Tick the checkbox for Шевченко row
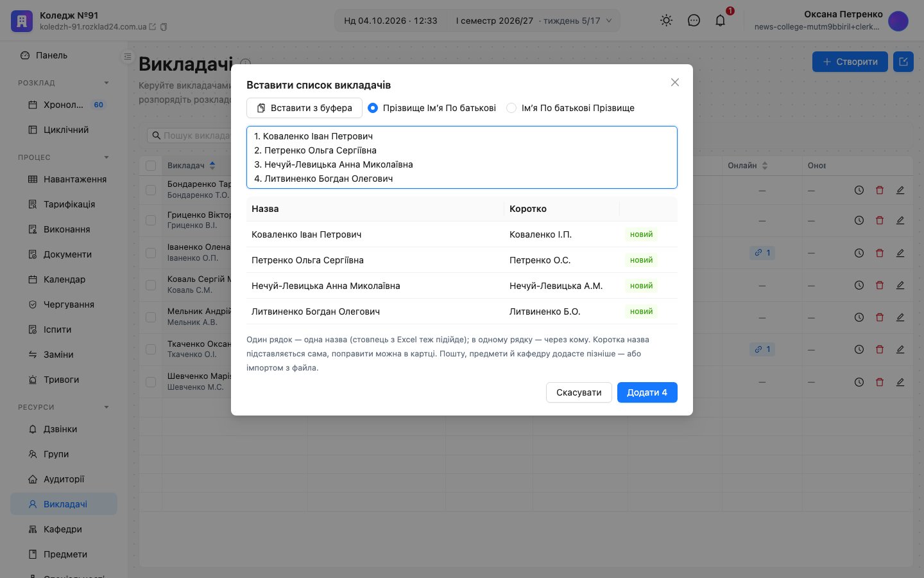Screen dimensions: 924x578 coord(151,382)
